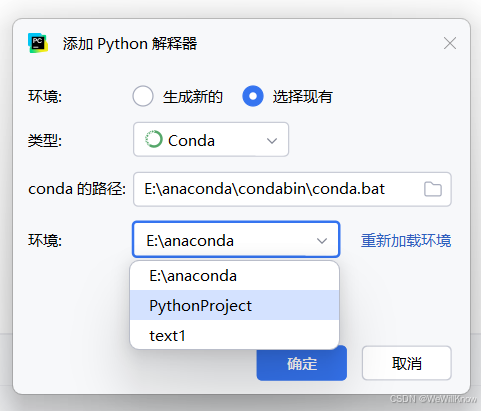This screenshot has height=411, width=481.
Task: Click the 确定 confirm button
Action: (x=302, y=363)
